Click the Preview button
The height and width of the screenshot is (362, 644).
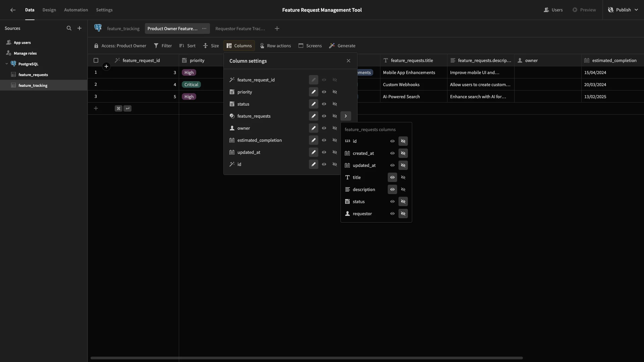[584, 10]
